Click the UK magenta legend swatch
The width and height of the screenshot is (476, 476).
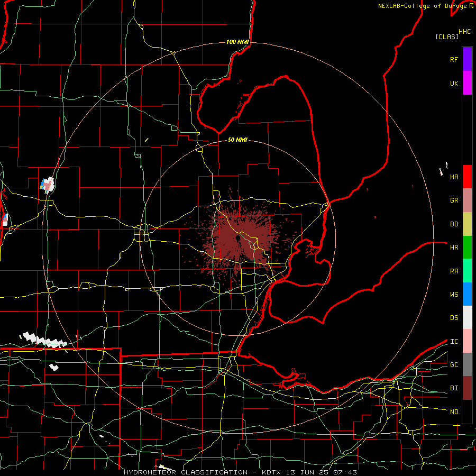pos(467,83)
